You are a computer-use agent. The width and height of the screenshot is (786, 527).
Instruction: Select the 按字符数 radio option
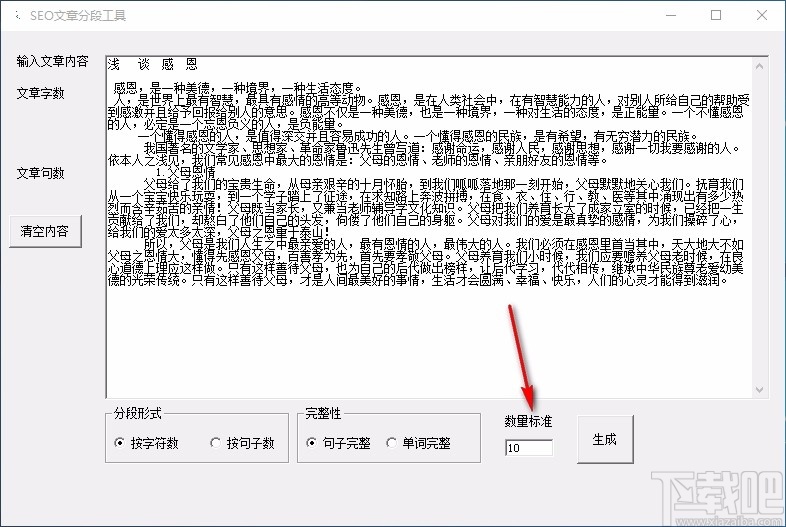pyautogui.click(x=146, y=443)
